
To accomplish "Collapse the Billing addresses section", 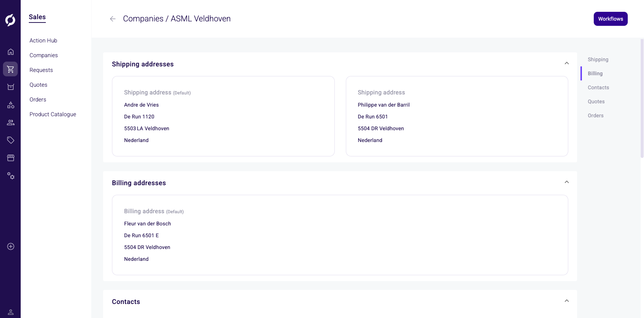I will coord(567,182).
